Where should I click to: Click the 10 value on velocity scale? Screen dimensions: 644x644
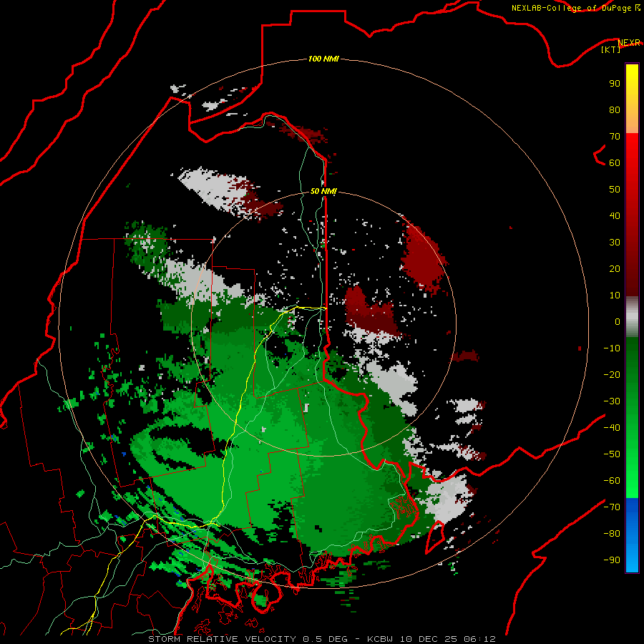coord(615,296)
